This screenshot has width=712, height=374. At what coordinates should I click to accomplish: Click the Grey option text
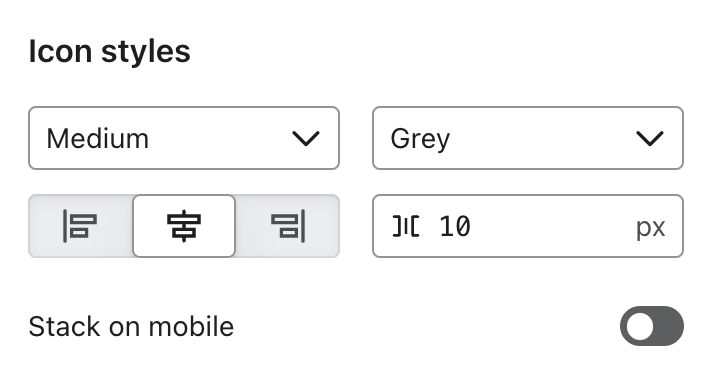[420, 139]
